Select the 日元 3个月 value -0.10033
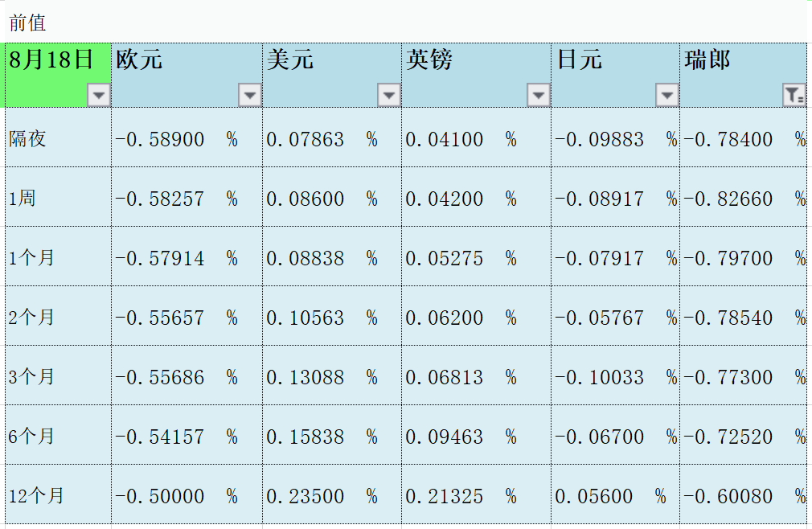Image resolution: width=812 pixels, height=529 pixels. [599, 378]
